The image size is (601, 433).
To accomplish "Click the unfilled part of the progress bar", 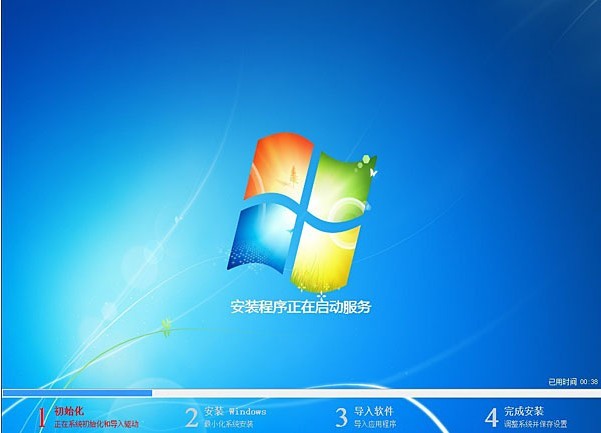I will tap(370, 392).
